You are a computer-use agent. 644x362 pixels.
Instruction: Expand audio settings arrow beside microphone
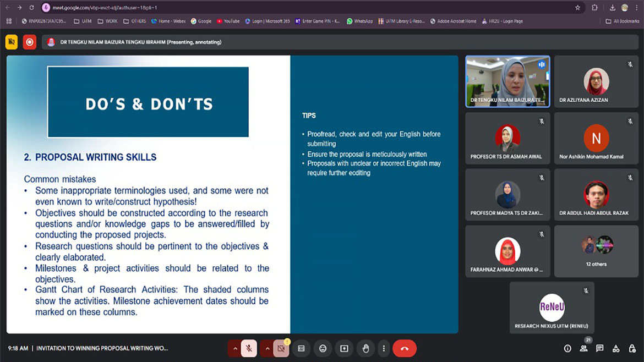(235, 348)
